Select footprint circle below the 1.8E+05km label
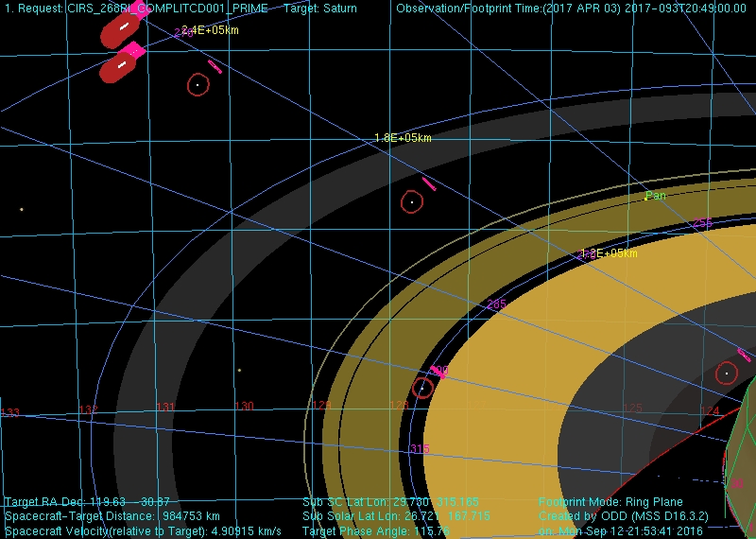The height and width of the screenshot is (539, 756). click(412, 201)
